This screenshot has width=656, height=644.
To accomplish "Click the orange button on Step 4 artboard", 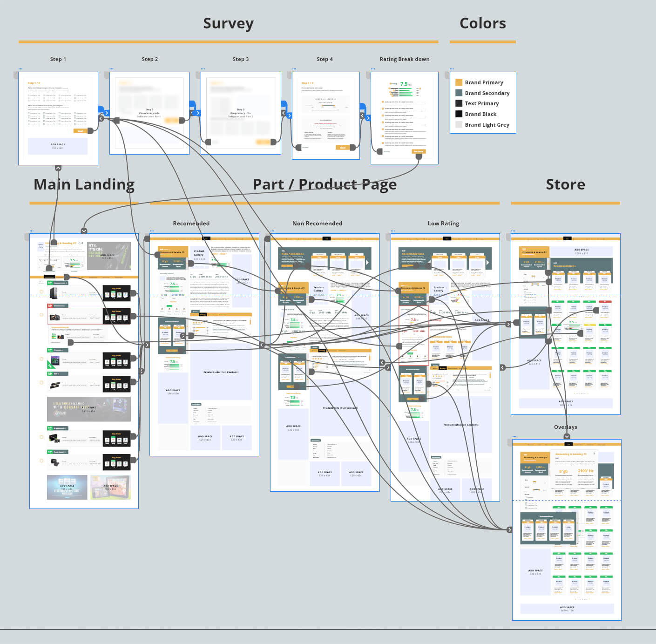I will (x=343, y=148).
